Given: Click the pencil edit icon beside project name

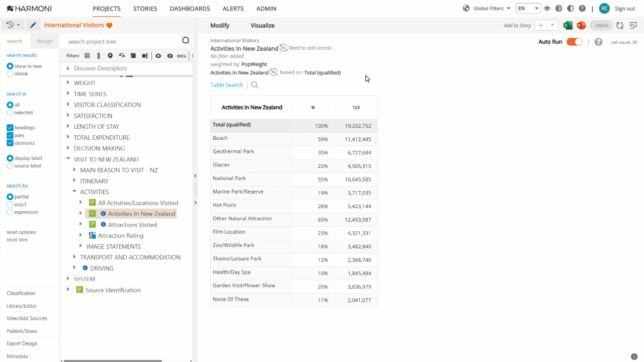Looking at the screenshot, I should coord(33,25).
